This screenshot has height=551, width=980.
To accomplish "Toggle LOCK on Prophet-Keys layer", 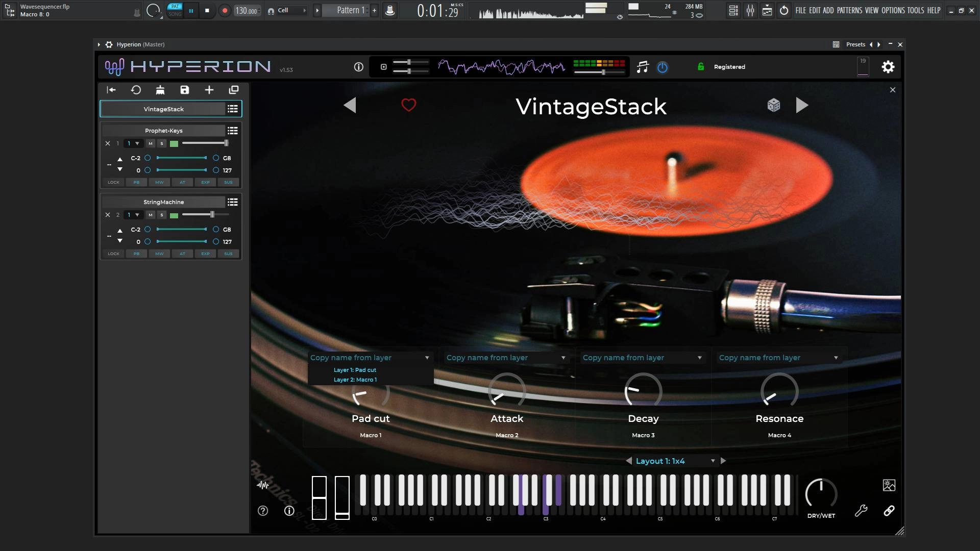I will [x=114, y=182].
